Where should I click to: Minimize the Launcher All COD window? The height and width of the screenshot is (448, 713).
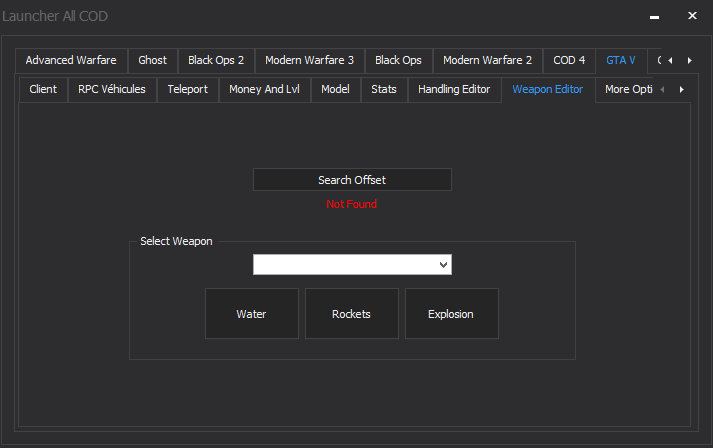pyautogui.click(x=654, y=16)
